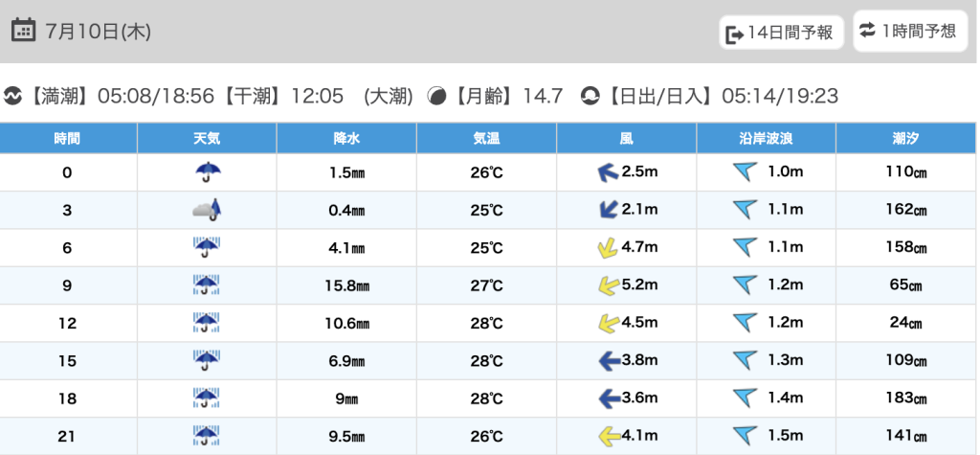Click the coastal wave arrow for 1.0m
Viewport: 980px width, 455px height.
745,172
